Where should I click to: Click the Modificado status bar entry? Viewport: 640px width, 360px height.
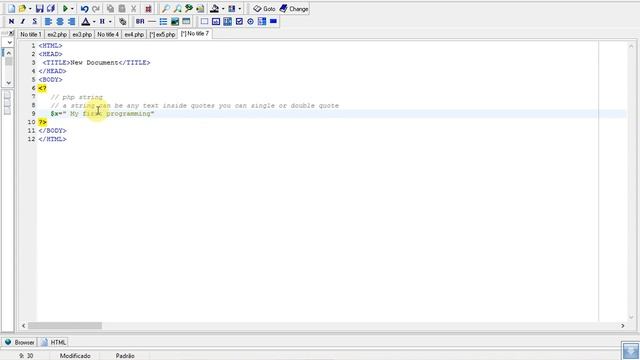[75, 356]
